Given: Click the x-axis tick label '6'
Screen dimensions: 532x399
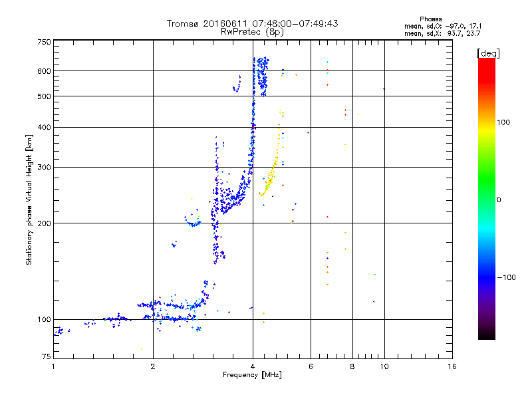Looking at the screenshot, I should pos(311,366).
